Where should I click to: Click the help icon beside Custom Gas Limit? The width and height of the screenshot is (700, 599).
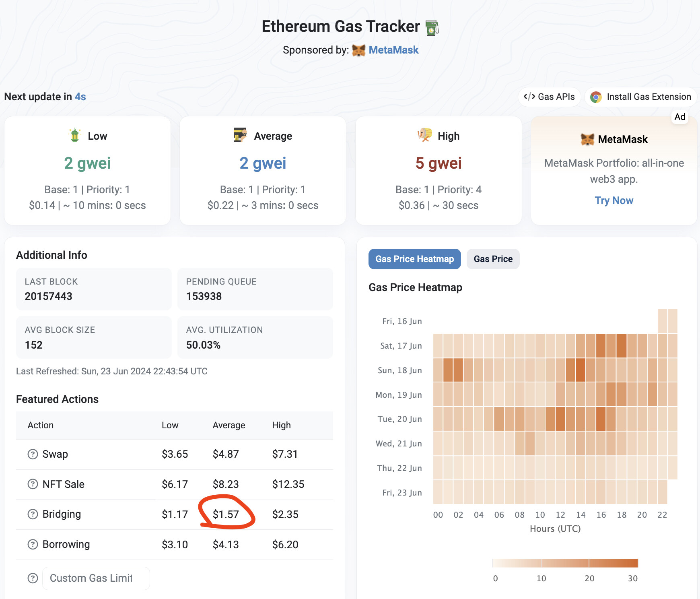pyautogui.click(x=33, y=578)
